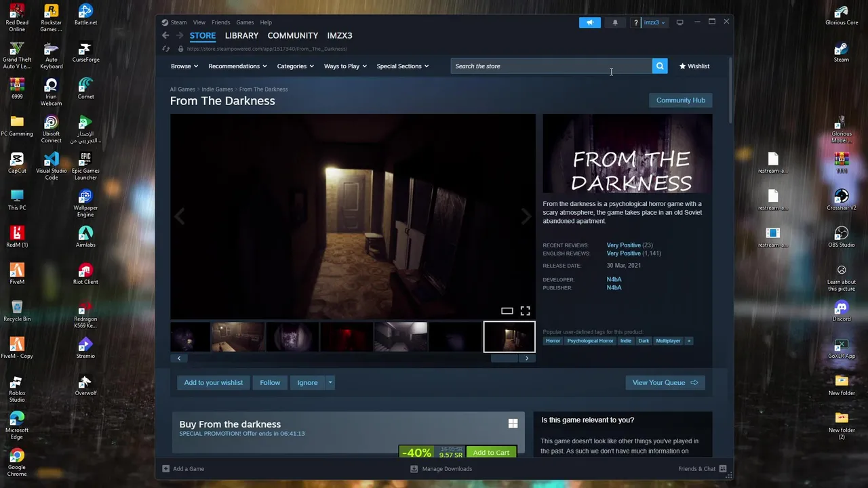This screenshot has width=868, height=488.
Task: Open Recycle Bin on desktop
Action: (17, 312)
